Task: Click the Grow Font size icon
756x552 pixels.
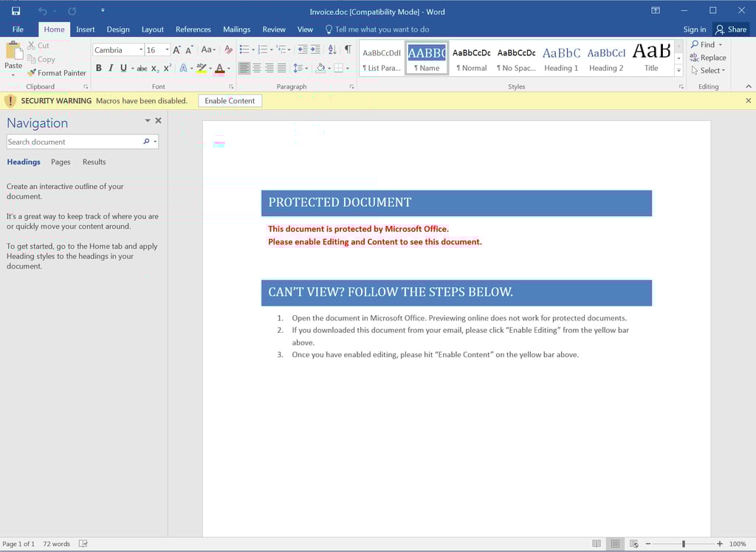Action: (x=177, y=49)
